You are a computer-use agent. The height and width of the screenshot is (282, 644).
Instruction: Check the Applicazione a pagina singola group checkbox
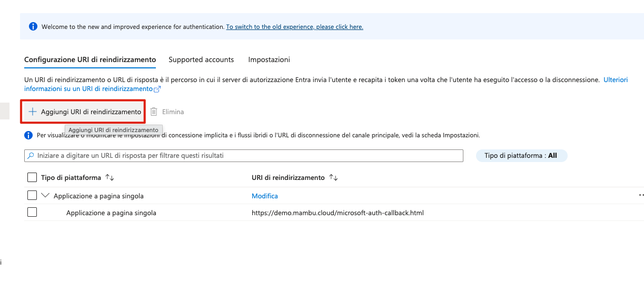point(32,195)
